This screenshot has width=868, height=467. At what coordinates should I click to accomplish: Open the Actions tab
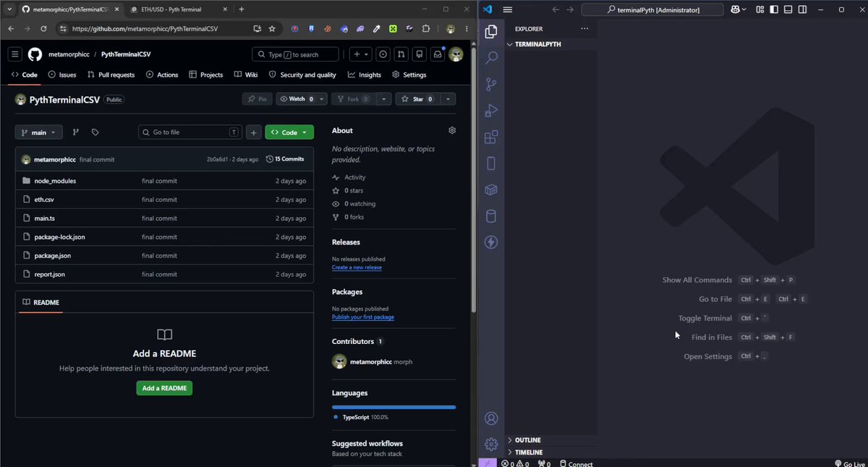(x=162, y=75)
